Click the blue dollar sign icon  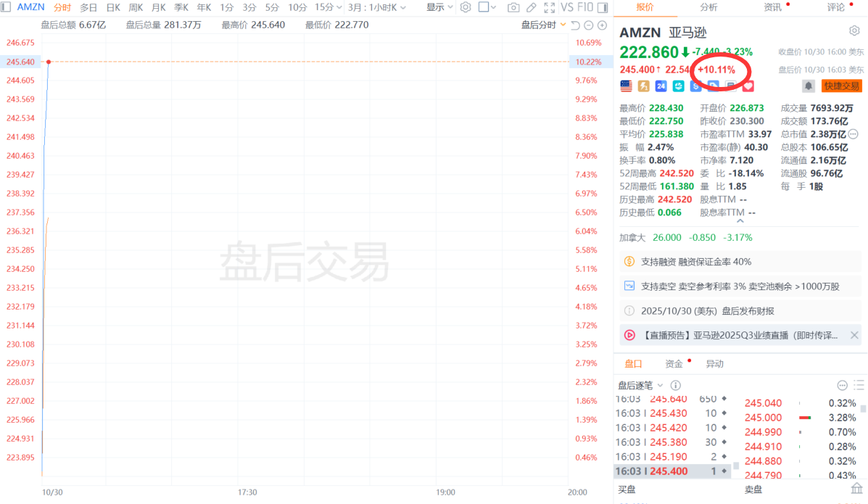click(x=696, y=86)
